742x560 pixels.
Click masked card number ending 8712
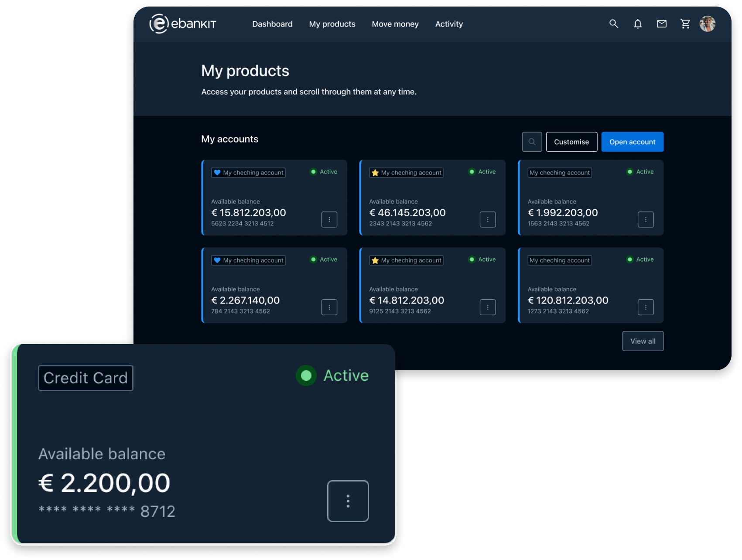click(x=107, y=511)
